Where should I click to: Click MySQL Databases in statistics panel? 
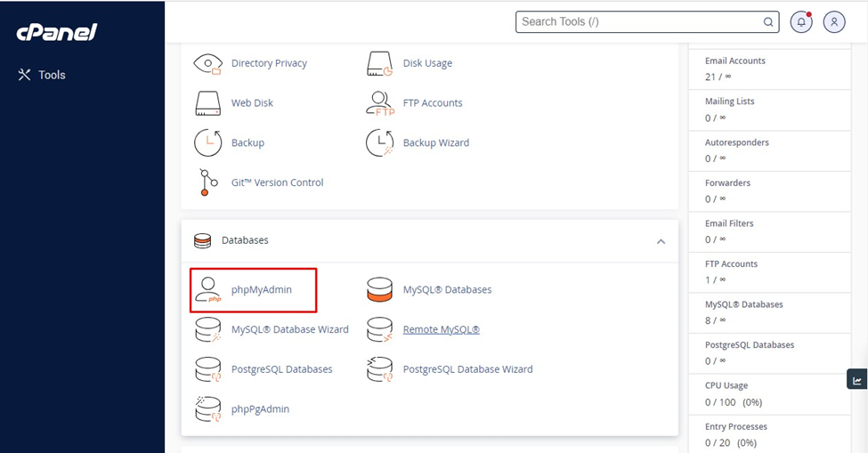click(x=743, y=304)
